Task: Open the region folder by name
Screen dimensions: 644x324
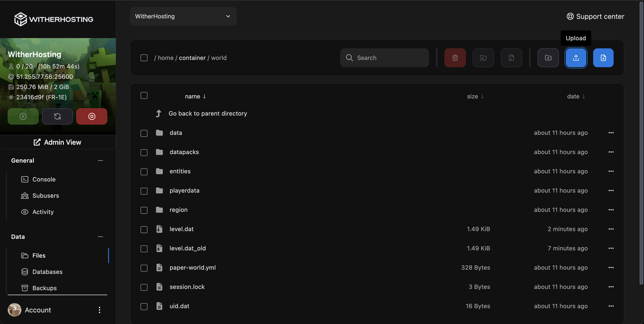Action: point(179,210)
